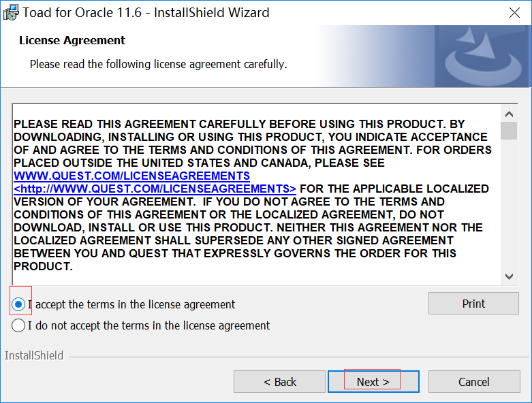Click the installer icon in the title bar

(x=11, y=12)
